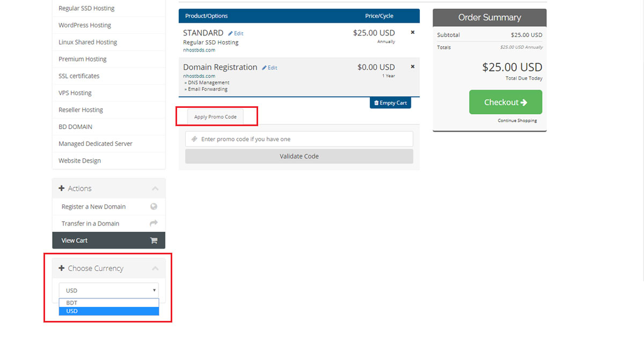Image resolution: width=644 pixels, height=337 pixels.
Task: Collapse the Actions panel chevron
Action: (155, 188)
